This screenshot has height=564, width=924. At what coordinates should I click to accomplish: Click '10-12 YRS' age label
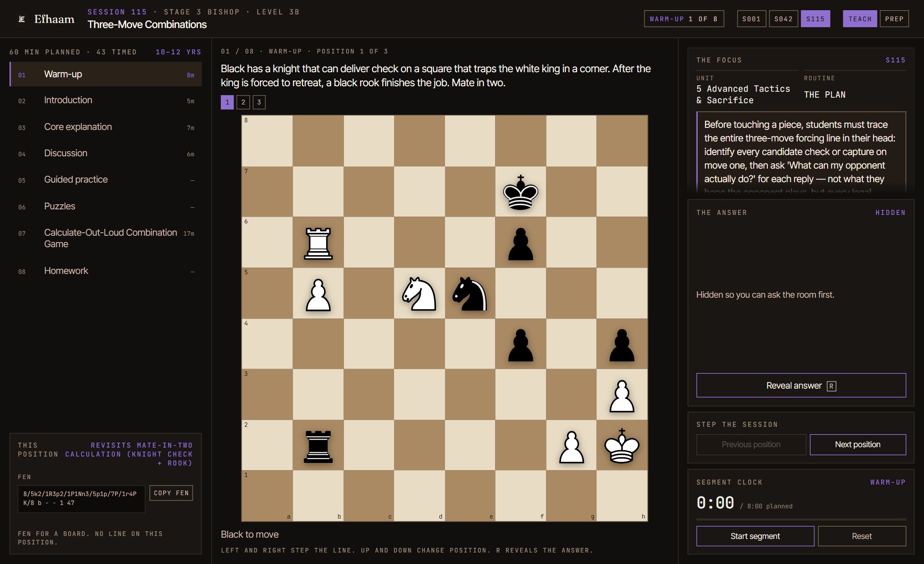coord(178,52)
